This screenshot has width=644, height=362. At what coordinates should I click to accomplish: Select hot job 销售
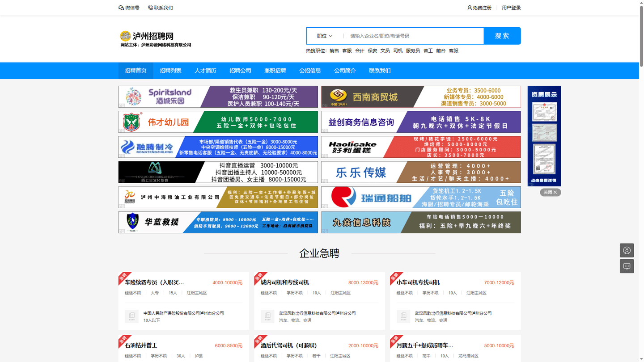coord(334,51)
